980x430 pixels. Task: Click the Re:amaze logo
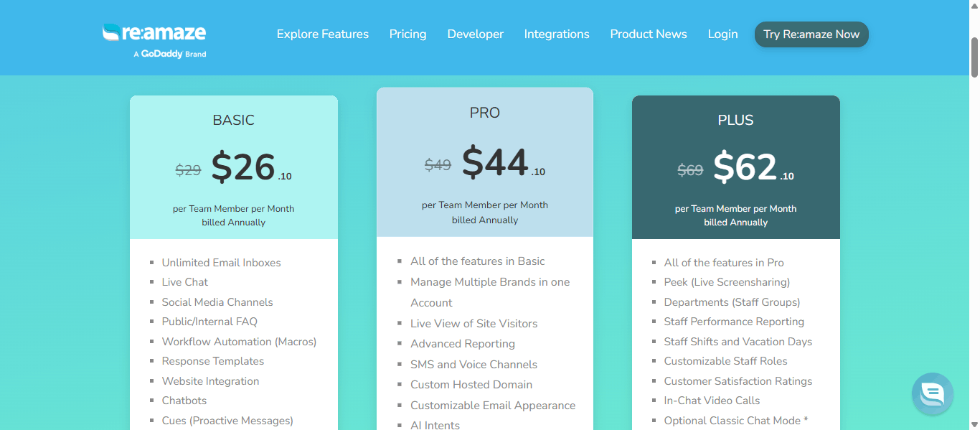click(154, 33)
